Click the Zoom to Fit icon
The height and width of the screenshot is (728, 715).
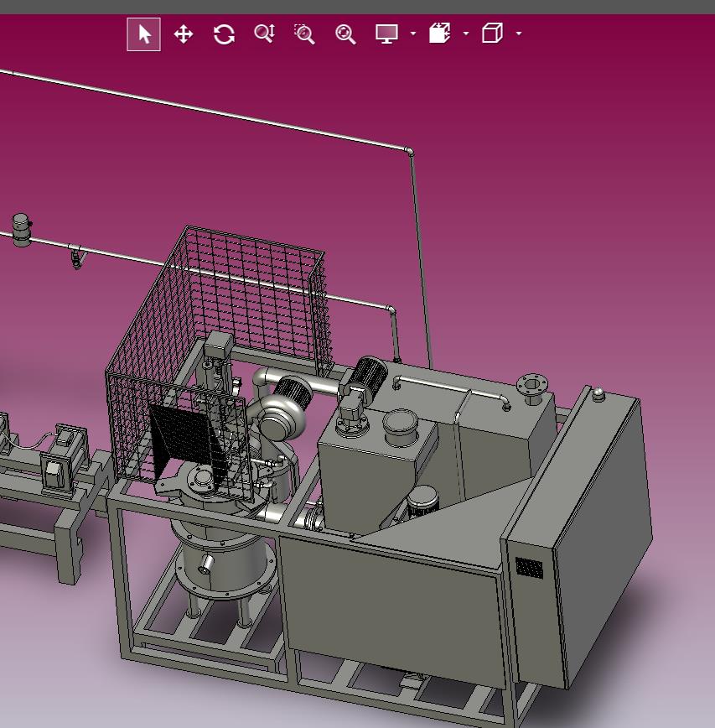(x=345, y=34)
